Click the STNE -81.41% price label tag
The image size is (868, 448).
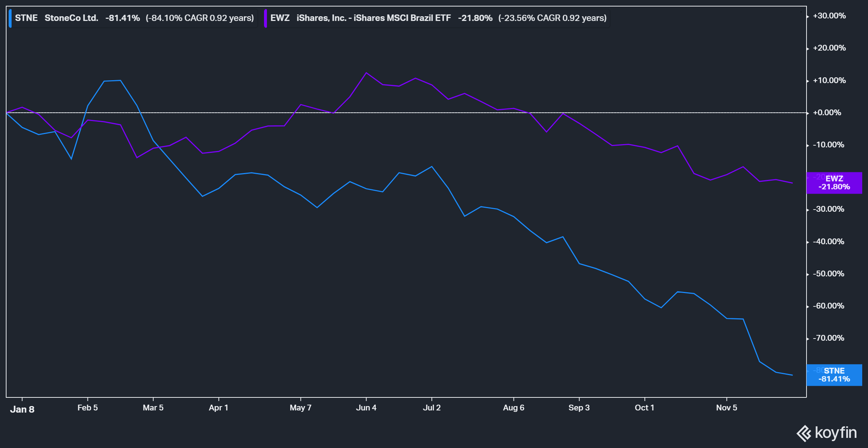(834, 375)
